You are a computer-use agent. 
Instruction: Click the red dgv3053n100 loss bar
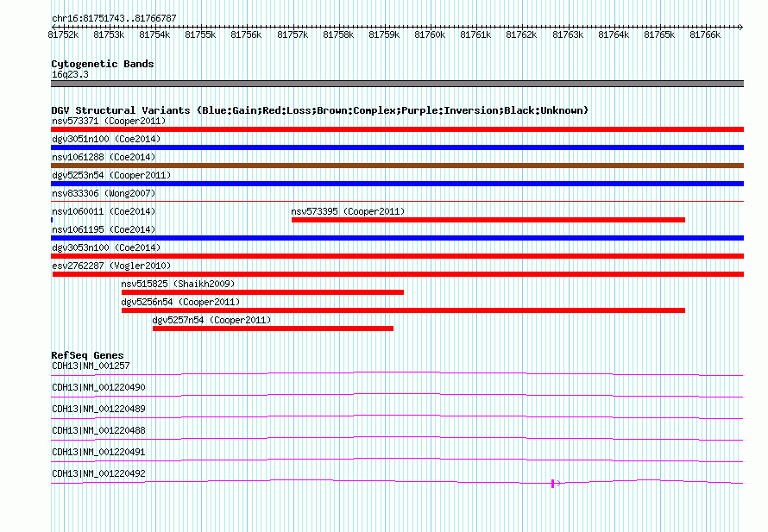397,256
